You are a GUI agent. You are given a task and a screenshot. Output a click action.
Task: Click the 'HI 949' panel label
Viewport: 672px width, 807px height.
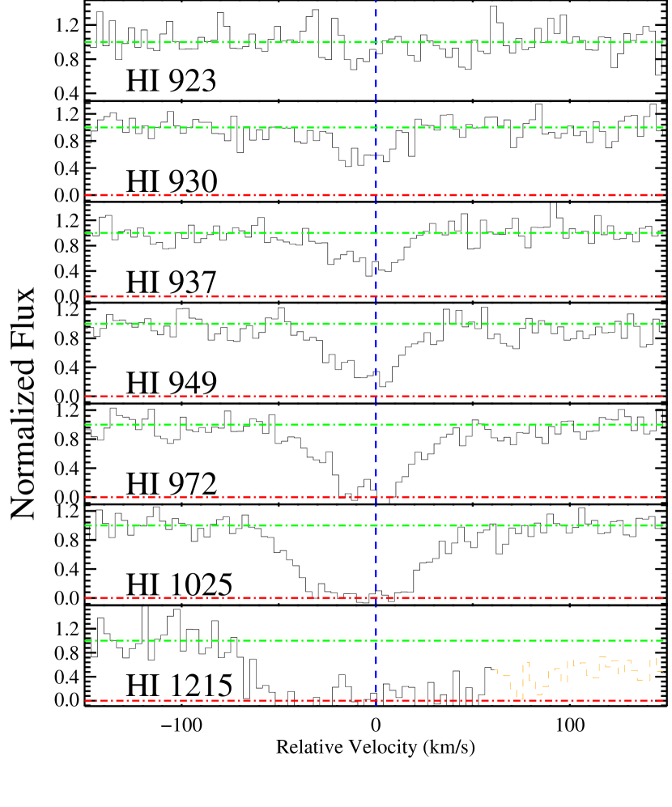172,384
